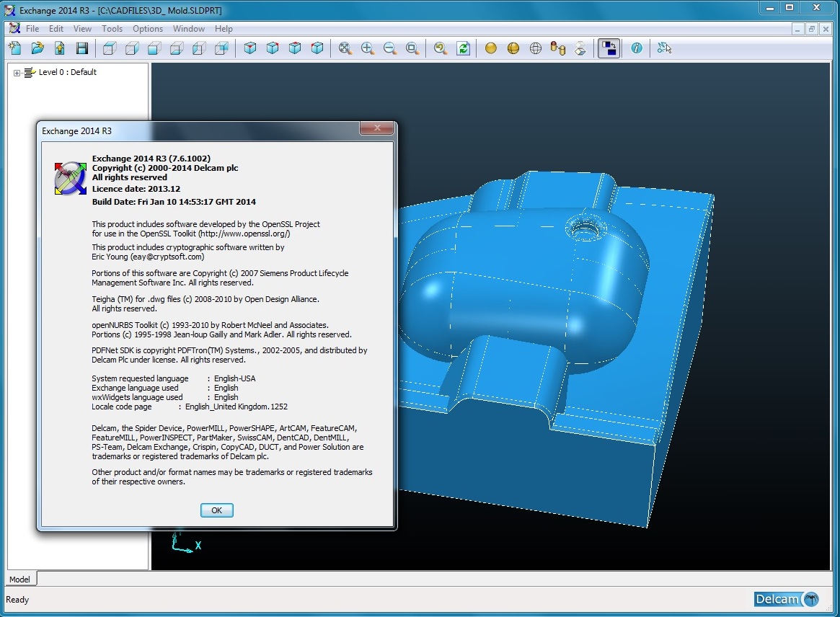Click the previous view magnifier icon
The height and width of the screenshot is (617, 840).
(441, 48)
